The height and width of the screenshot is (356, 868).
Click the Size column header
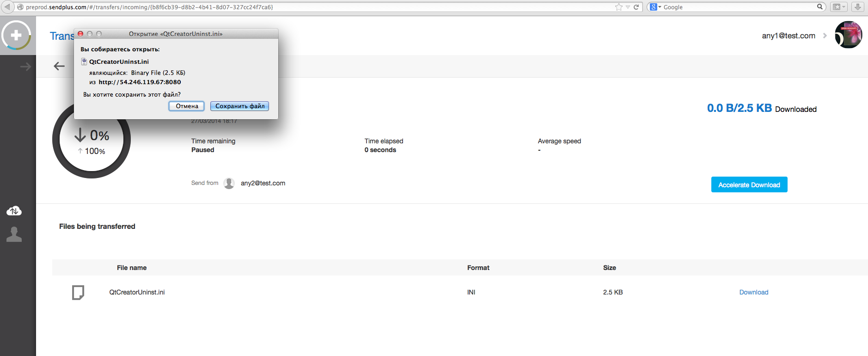point(610,268)
